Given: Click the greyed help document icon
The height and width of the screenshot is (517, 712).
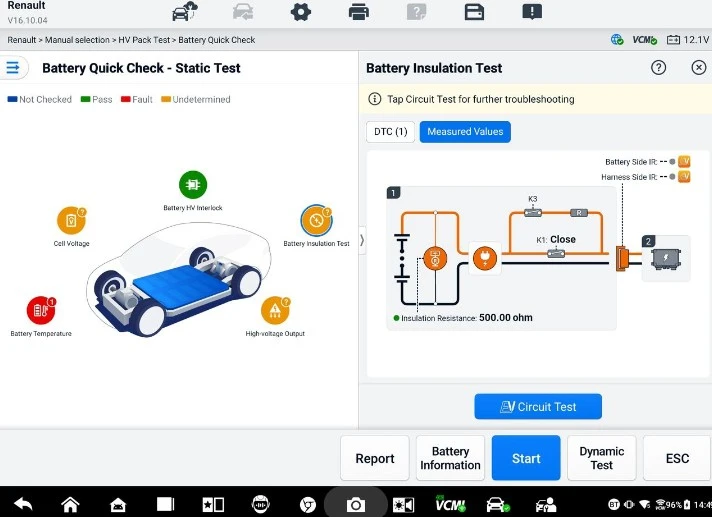Looking at the screenshot, I should pyautogui.click(x=416, y=12).
